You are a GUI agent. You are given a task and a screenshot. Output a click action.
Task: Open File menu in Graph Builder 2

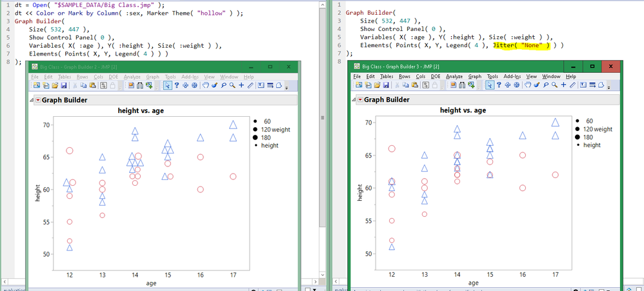tap(35, 77)
